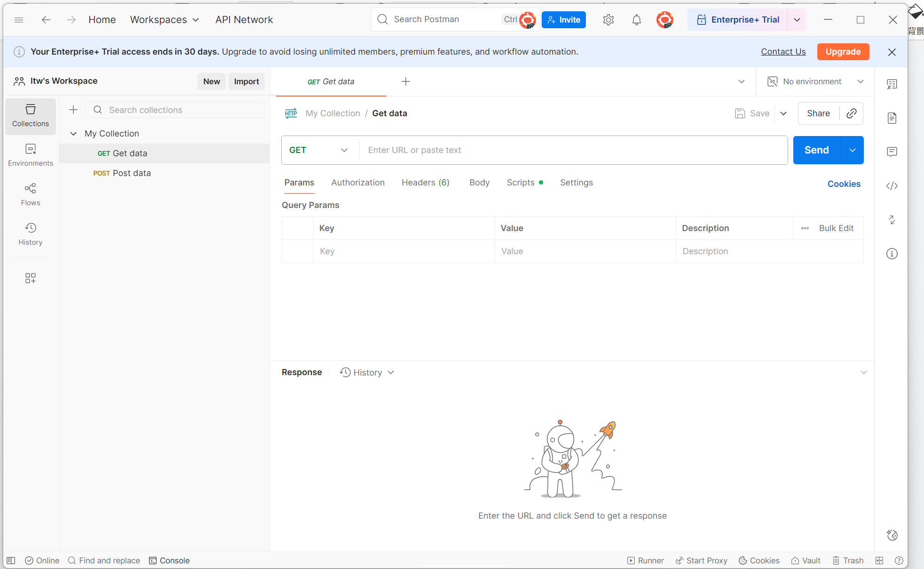Open Flows sidebar panel

31,195
